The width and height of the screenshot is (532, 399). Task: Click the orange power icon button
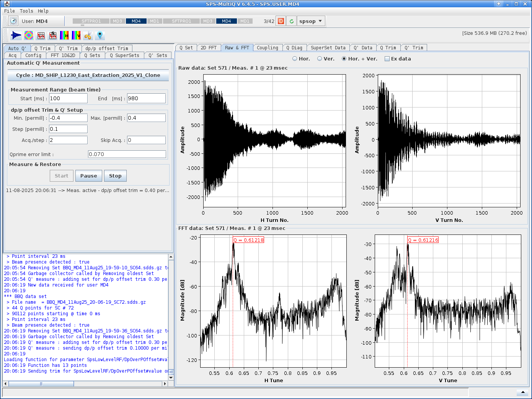tap(281, 21)
